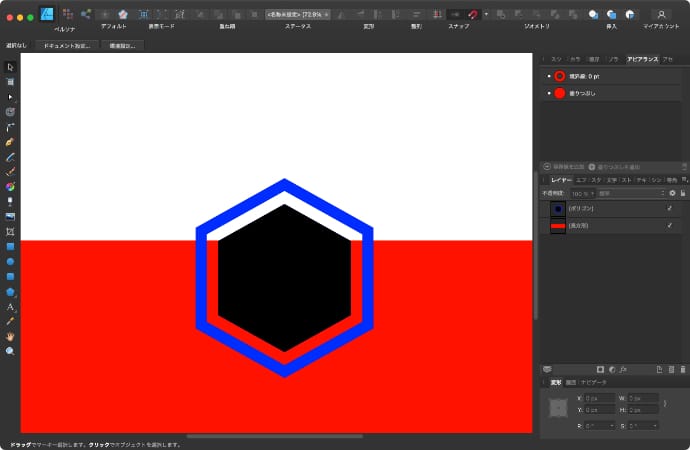The image size is (690, 450).
Task: Toggle visibility of the 長方形 layer
Action: tap(669, 226)
